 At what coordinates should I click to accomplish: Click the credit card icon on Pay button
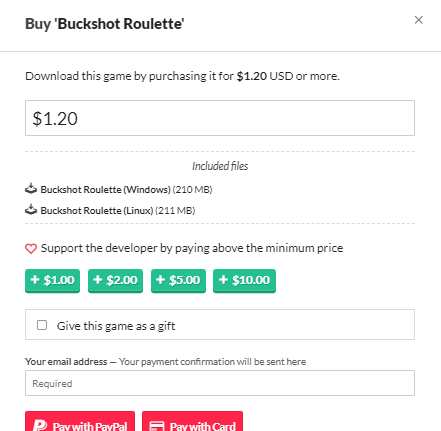(157, 426)
